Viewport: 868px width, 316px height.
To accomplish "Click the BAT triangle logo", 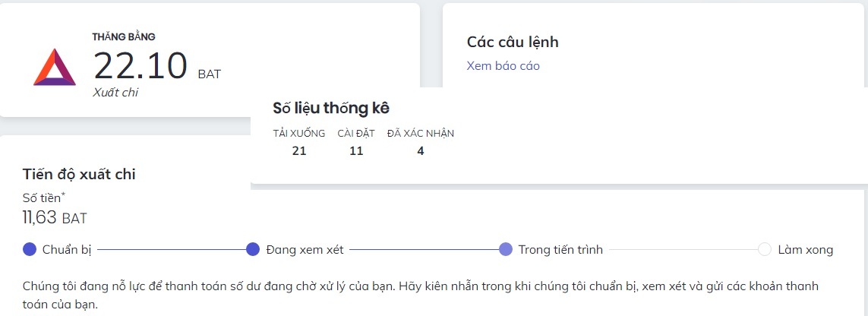I will click(x=55, y=68).
